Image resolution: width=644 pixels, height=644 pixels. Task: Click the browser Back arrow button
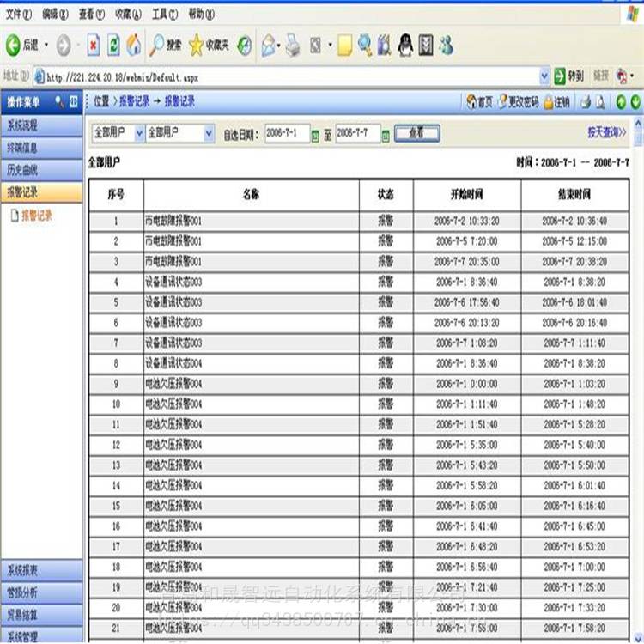click(13, 45)
